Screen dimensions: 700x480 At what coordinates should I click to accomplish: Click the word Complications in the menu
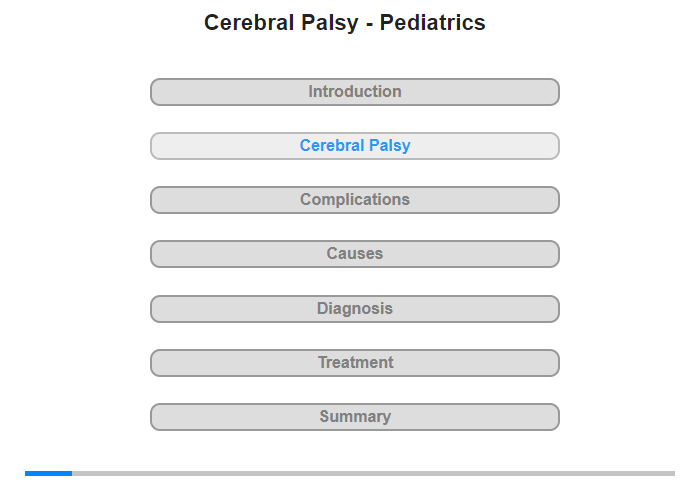pyautogui.click(x=355, y=200)
